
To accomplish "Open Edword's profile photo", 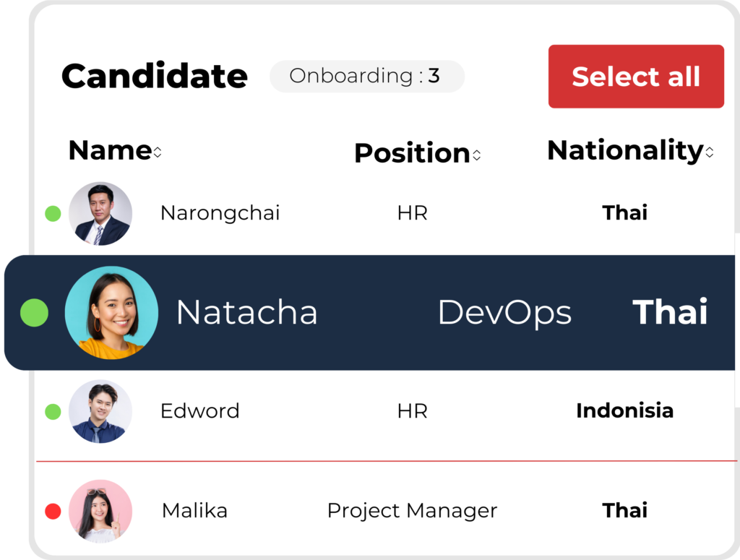I will [x=100, y=411].
